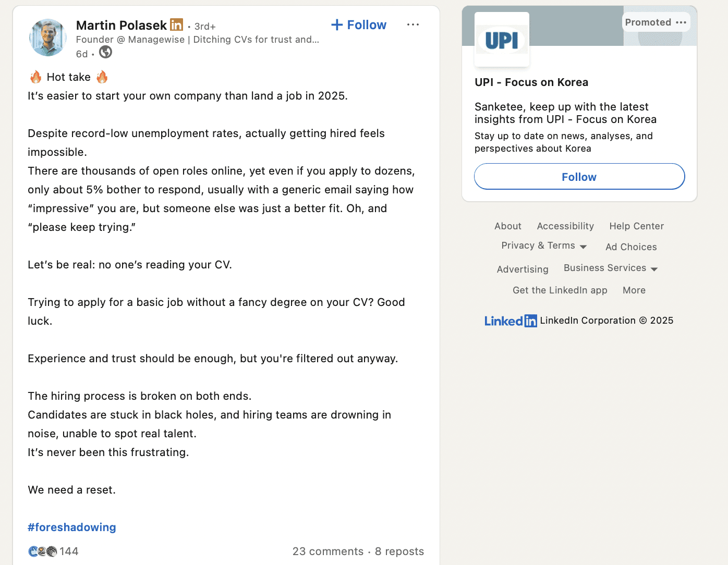Click the plus icon beside Follow
The width and height of the screenshot is (728, 565).
click(x=337, y=25)
